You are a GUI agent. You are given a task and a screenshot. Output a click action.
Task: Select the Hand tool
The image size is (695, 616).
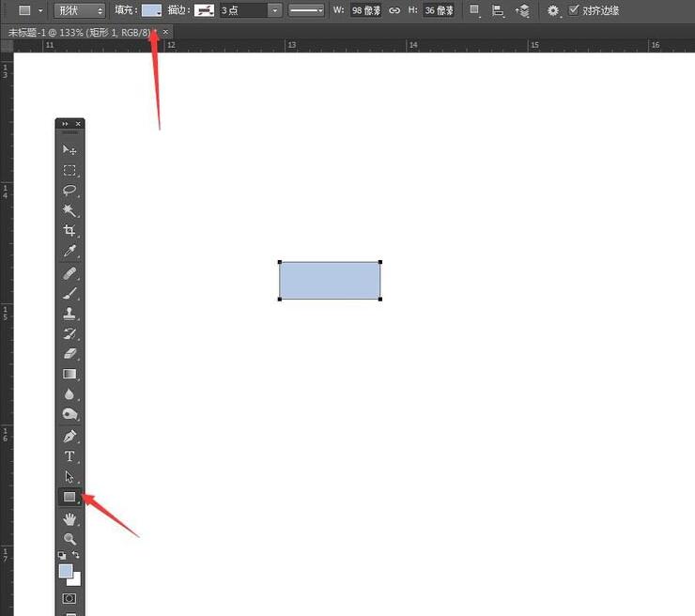69,518
